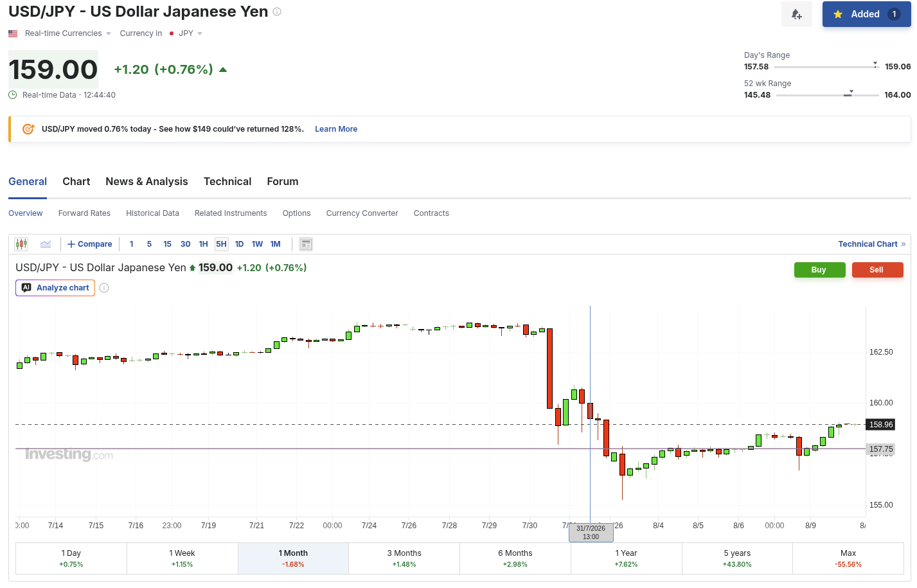Choose the 15 minute interval
917x588 pixels.
coord(167,244)
